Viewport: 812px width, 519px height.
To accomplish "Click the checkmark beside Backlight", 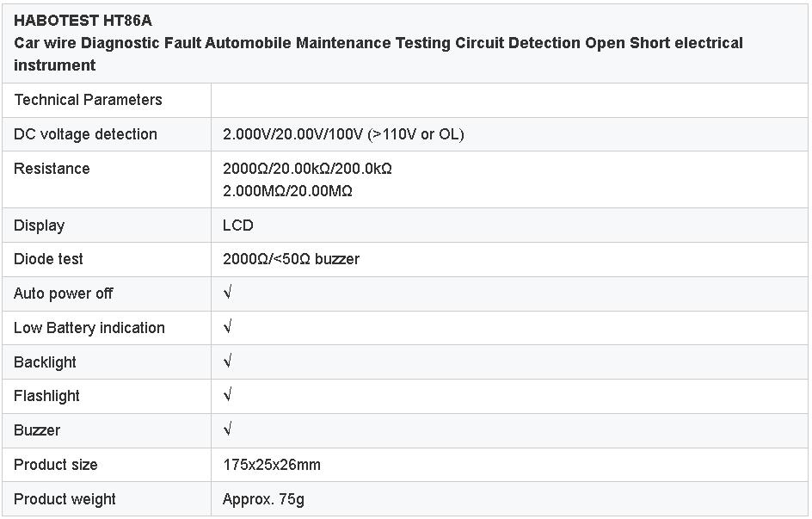I will click(227, 361).
